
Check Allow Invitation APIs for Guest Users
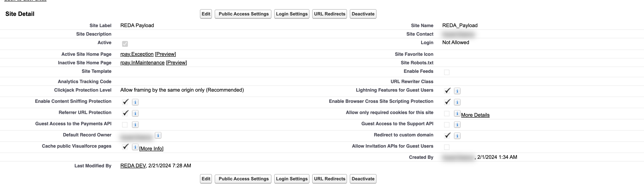coord(447,147)
